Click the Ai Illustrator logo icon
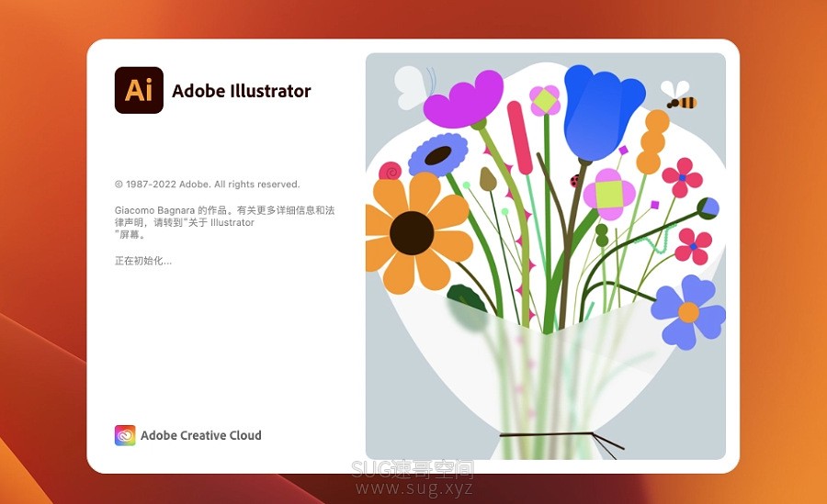Screen dimensions: 827x504 (x=139, y=90)
